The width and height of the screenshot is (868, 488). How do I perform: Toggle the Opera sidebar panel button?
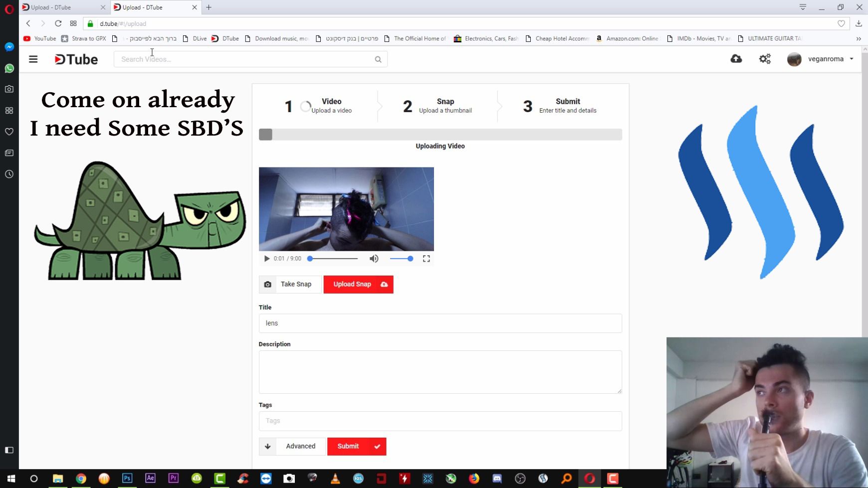pyautogui.click(x=9, y=450)
